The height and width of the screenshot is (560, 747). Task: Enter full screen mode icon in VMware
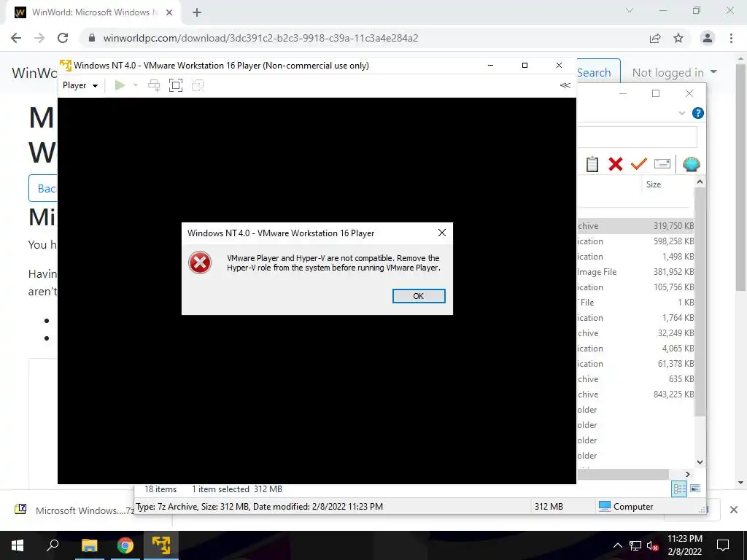click(176, 85)
